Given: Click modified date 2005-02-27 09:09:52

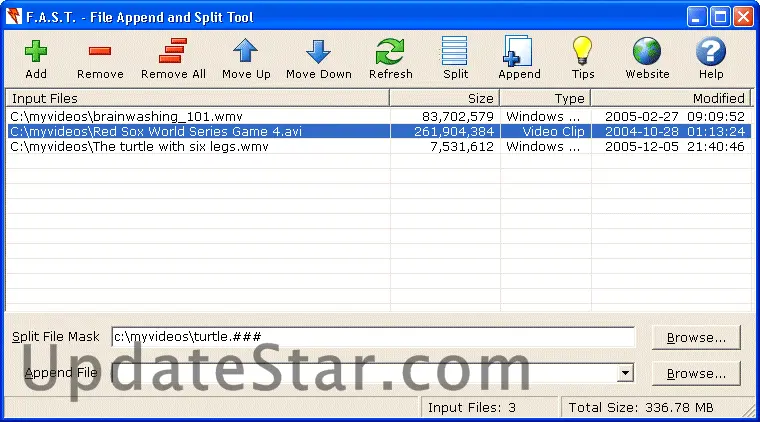Looking at the screenshot, I should click(675, 116).
